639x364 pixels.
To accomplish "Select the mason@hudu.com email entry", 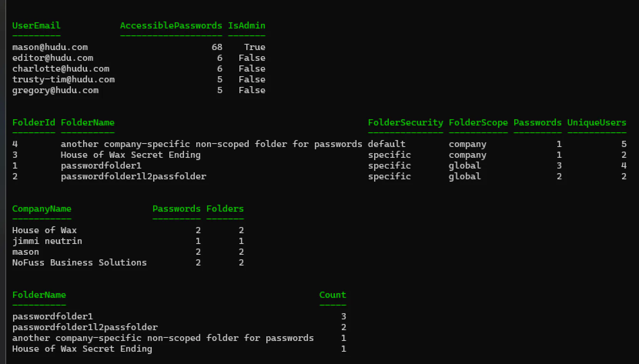I will pos(50,47).
